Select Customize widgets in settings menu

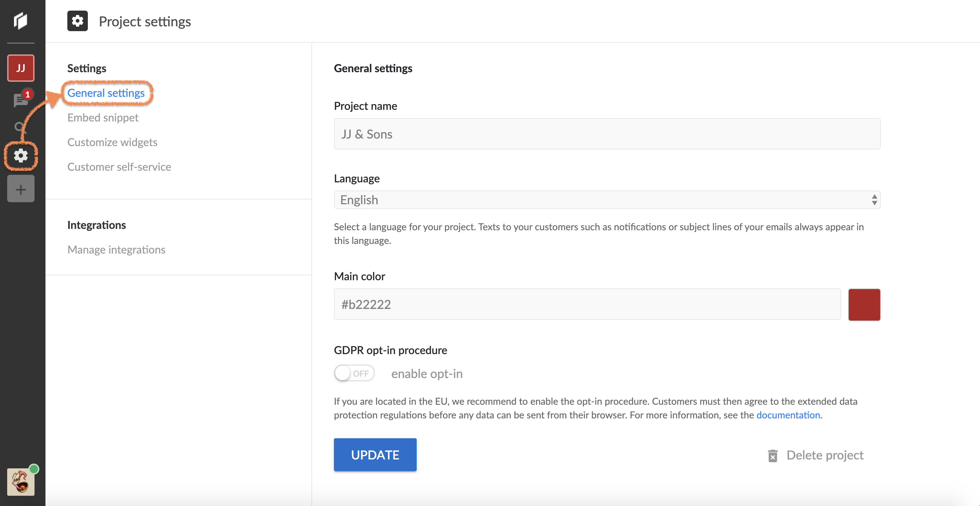pos(112,142)
